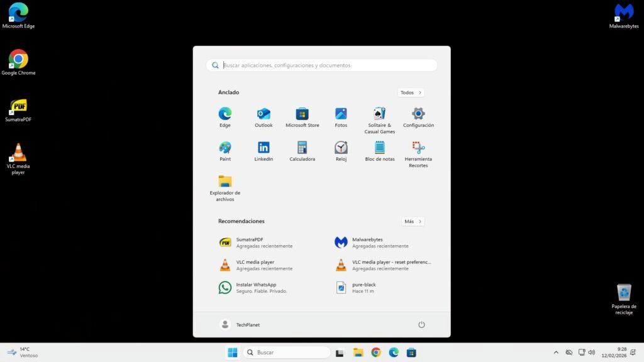
Task: Click the Start menu search field
Action: pyautogui.click(x=321, y=65)
